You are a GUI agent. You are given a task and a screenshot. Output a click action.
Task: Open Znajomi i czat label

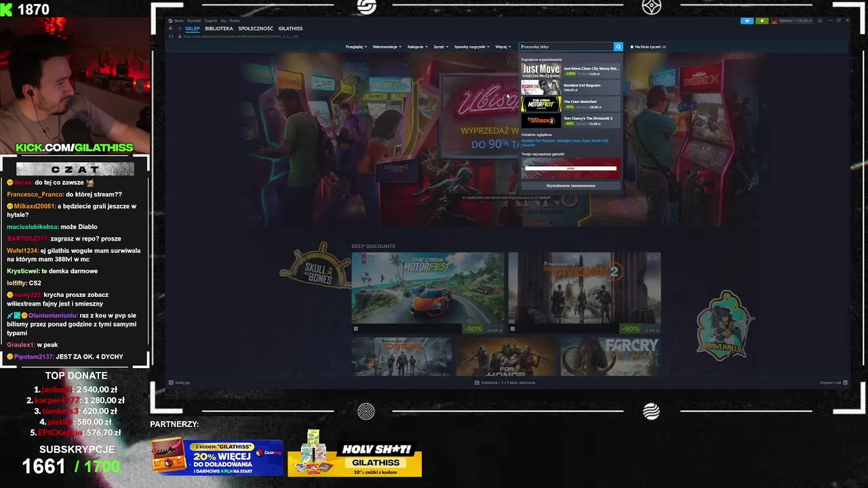(x=831, y=382)
